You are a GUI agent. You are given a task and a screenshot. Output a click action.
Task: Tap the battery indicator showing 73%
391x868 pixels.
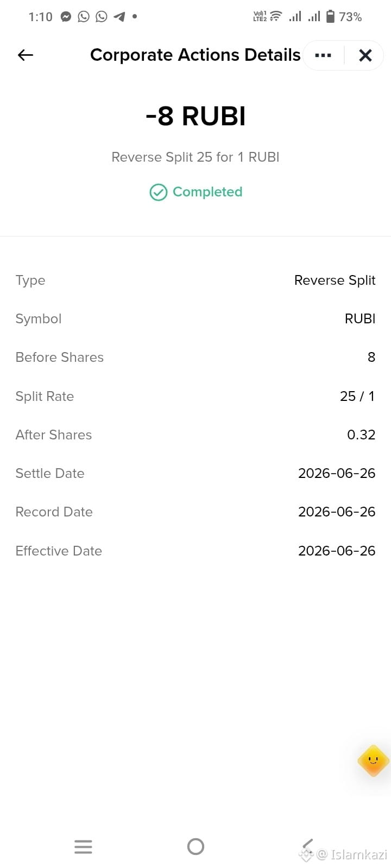[344, 17]
